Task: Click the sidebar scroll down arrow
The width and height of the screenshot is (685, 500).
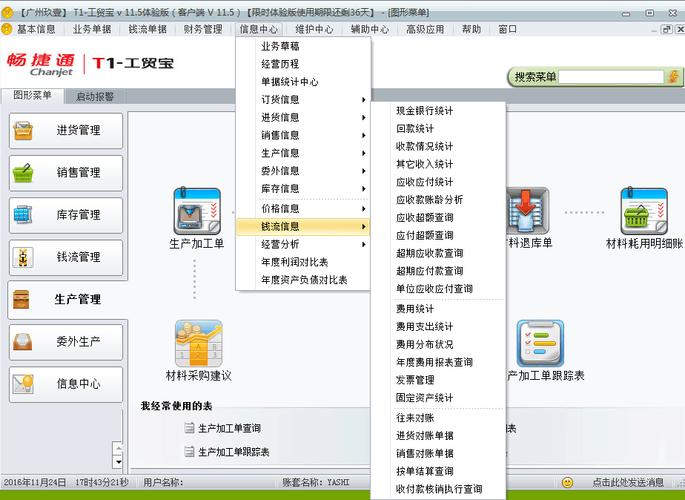Action: [x=118, y=462]
